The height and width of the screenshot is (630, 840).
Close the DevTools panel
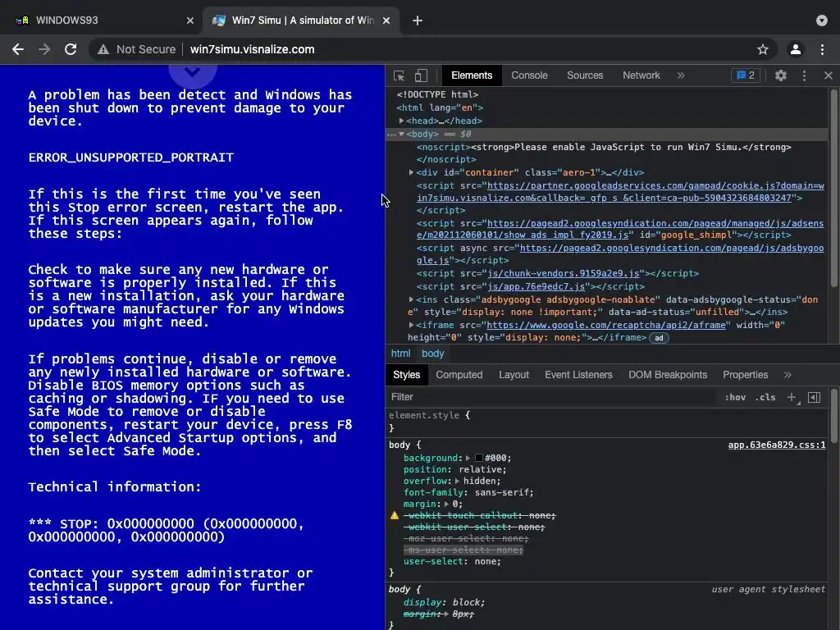829,75
